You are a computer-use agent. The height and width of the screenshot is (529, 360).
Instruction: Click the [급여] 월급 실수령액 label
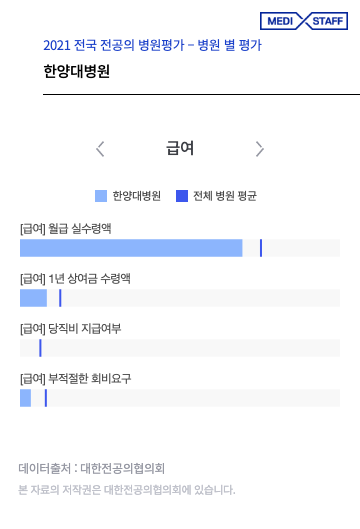coord(66,228)
